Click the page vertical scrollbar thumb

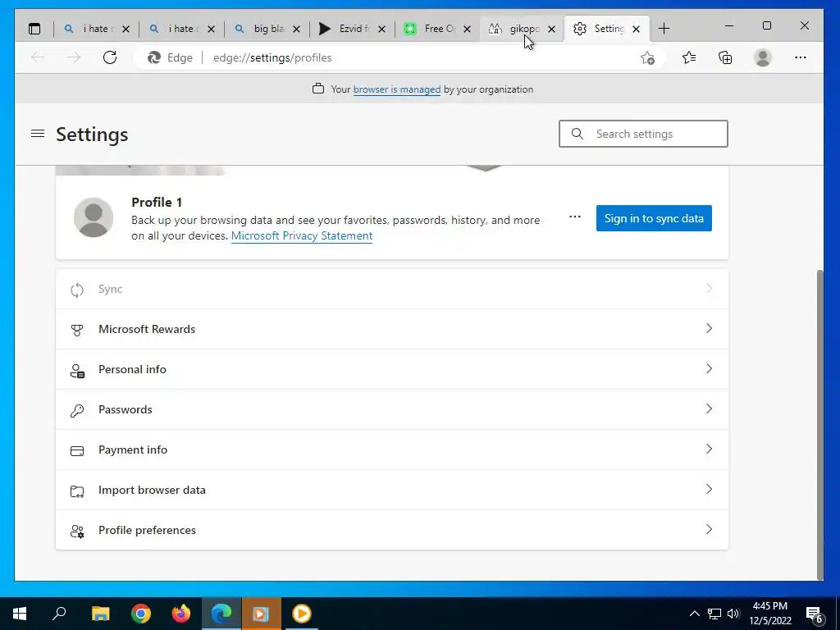click(819, 424)
